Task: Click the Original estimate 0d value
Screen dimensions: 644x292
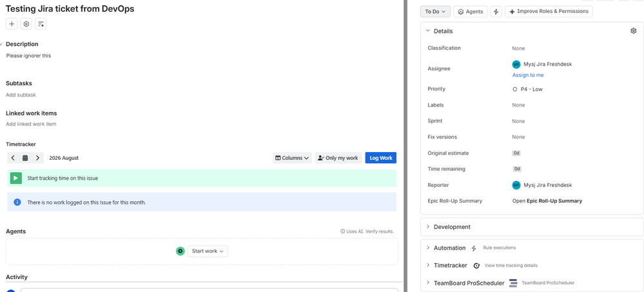Action: (x=516, y=153)
